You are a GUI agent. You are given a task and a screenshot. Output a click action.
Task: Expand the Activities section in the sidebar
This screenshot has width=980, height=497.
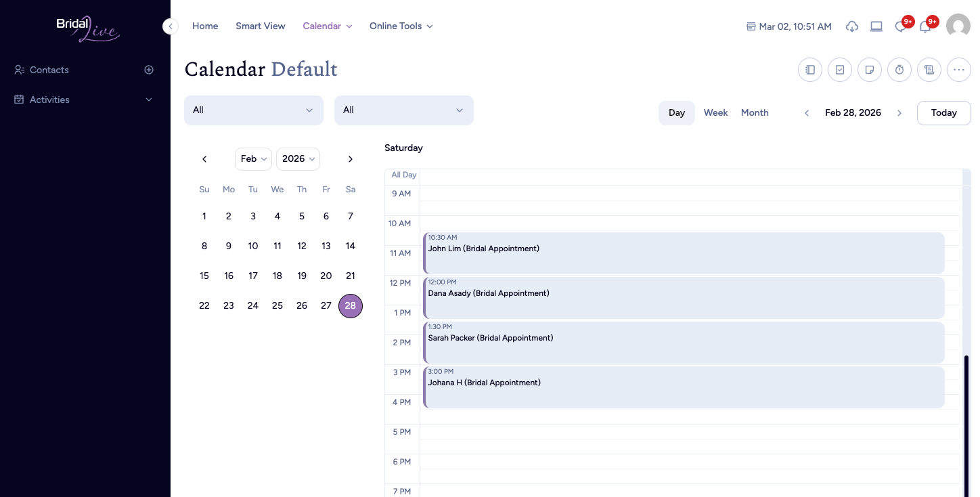[x=149, y=100]
